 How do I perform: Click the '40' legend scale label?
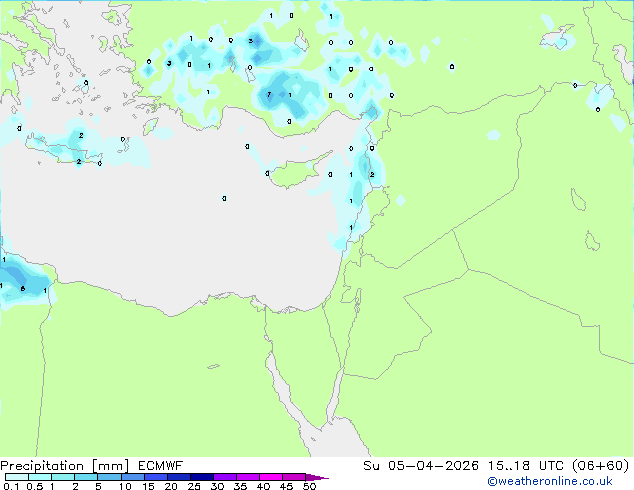pos(263,486)
